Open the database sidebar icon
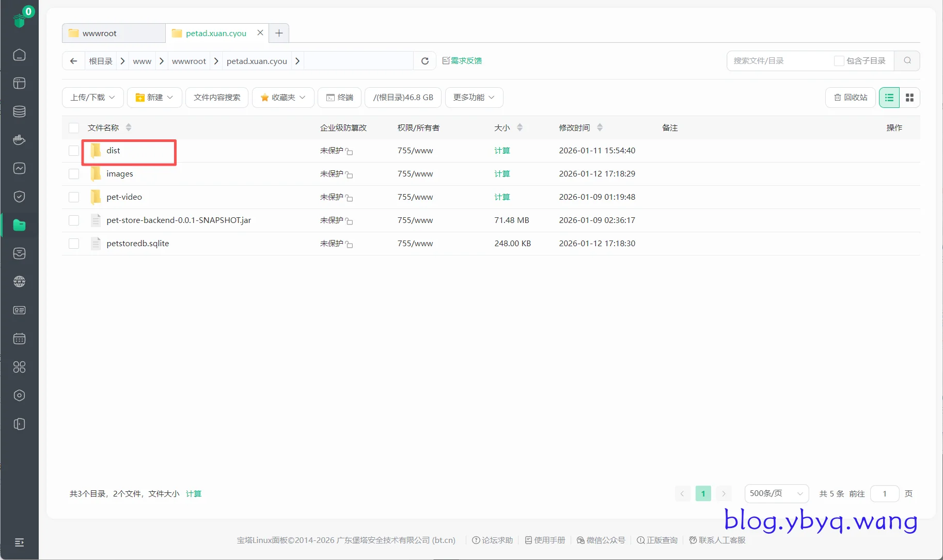Viewport: 943px width, 560px height. (x=19, y=111)
